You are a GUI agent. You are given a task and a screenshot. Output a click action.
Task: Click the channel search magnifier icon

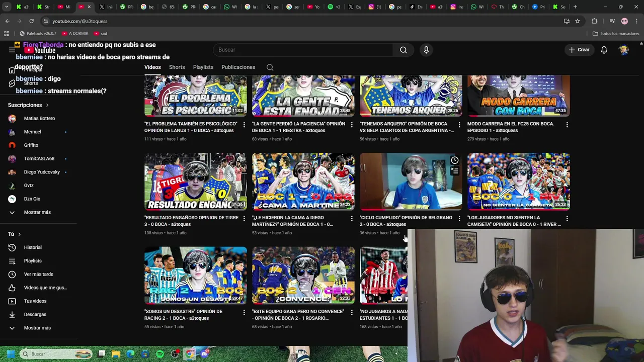(270, 67)
